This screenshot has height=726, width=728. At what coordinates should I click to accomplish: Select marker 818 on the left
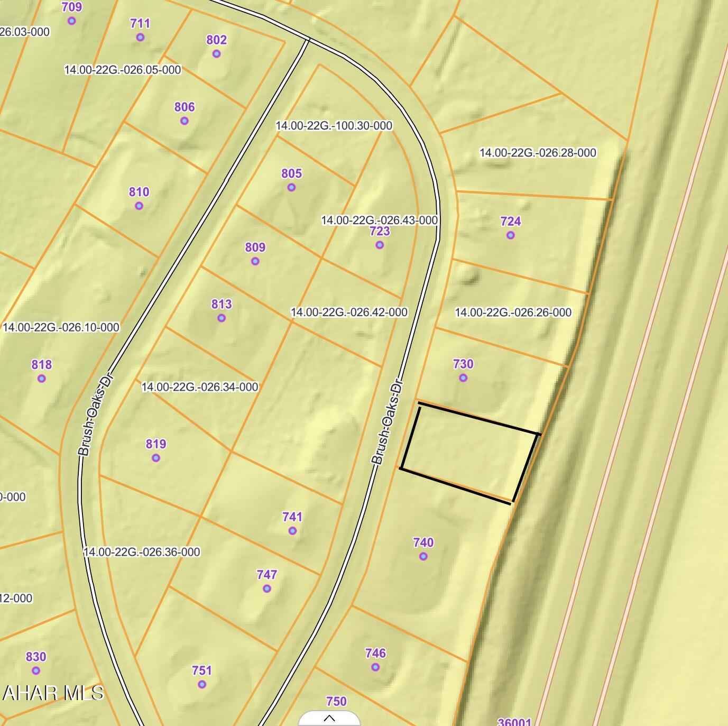point(41,379)
